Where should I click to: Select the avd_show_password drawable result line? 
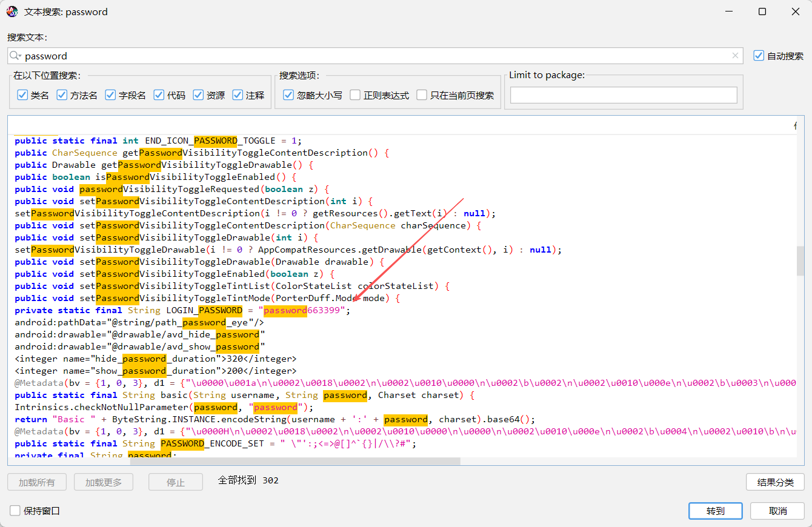point(140,346)
